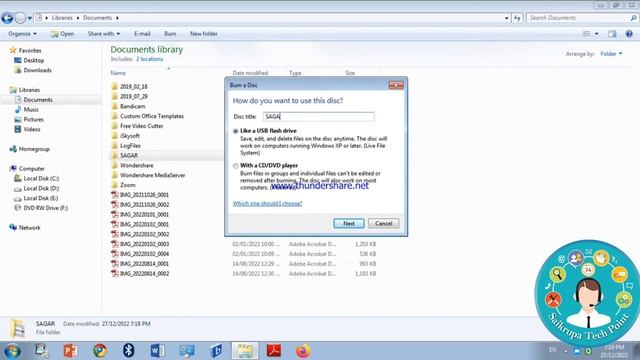Select the Free Video Cutter folder
This screenshot has height=360, width=640.
tap(141, 126)
